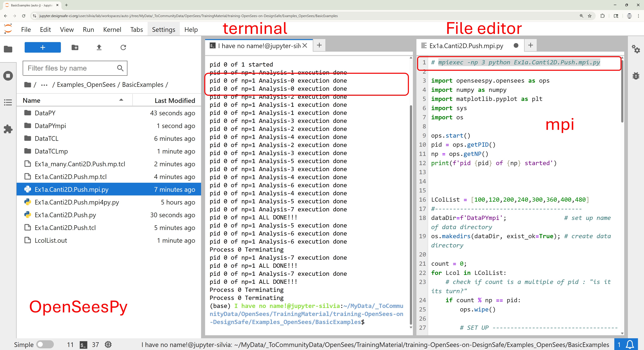Open Running Terminals and Kernels sidebar

(8, 76)
